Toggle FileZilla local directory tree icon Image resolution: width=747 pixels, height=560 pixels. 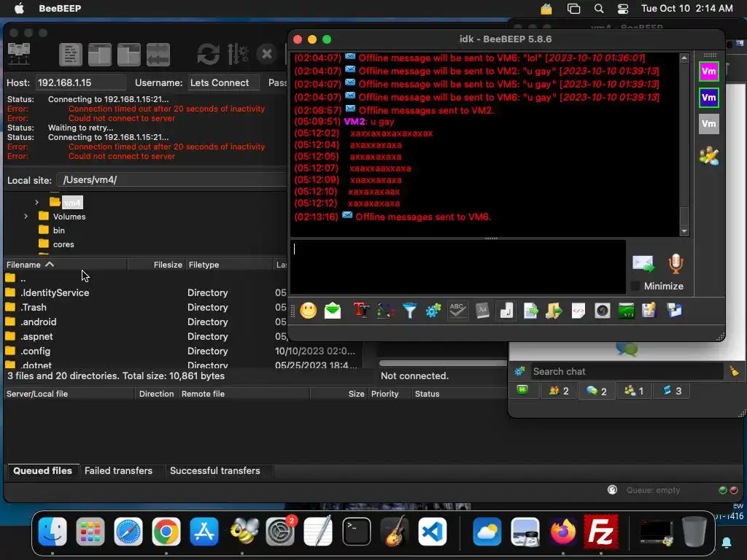click(x=99, y=54)
